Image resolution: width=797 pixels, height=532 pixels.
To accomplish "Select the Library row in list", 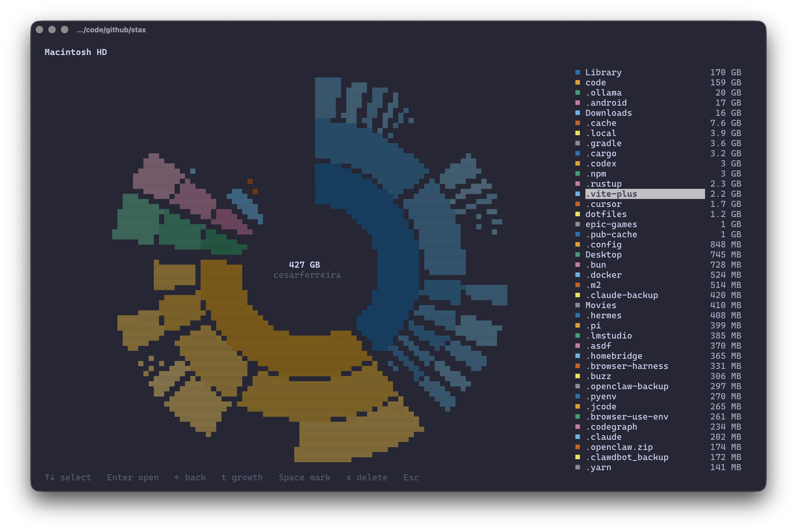I will pyautogui.click(x=658, y=72).
